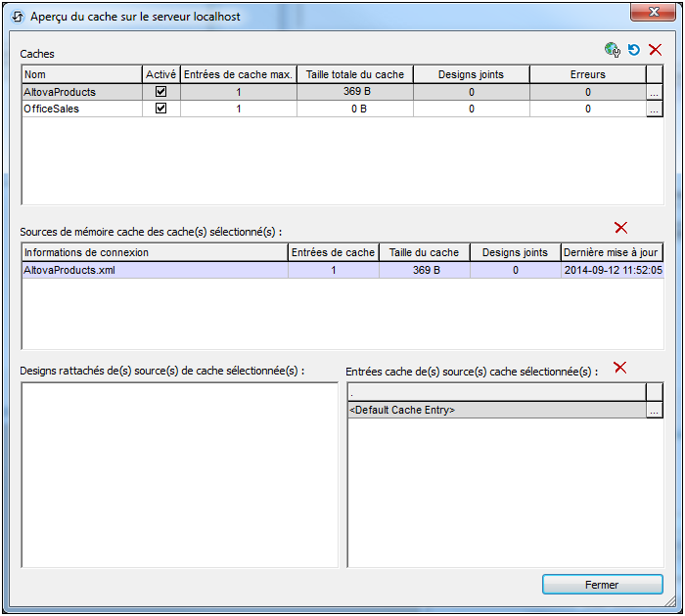Screen dimensions: 685x616
Task: Select the AltovaProducts cache row
Action: point(82,92)
